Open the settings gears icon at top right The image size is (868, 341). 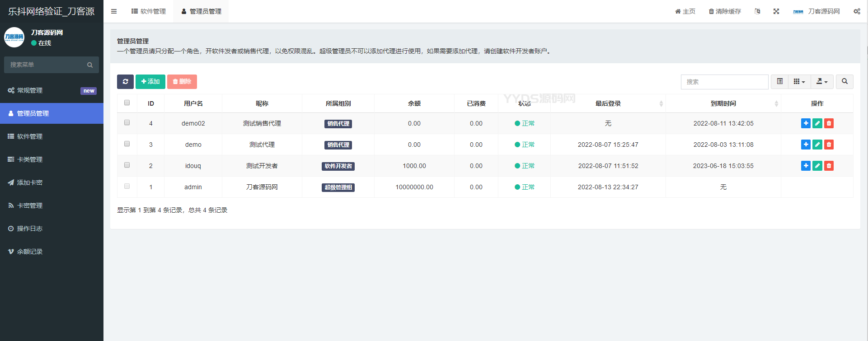pyautogui.click(x=857, y=11)
